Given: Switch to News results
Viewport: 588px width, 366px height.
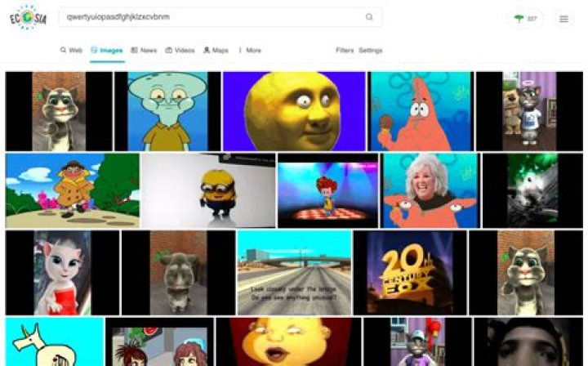Looking at the screenshot, I should coord(144,51).
